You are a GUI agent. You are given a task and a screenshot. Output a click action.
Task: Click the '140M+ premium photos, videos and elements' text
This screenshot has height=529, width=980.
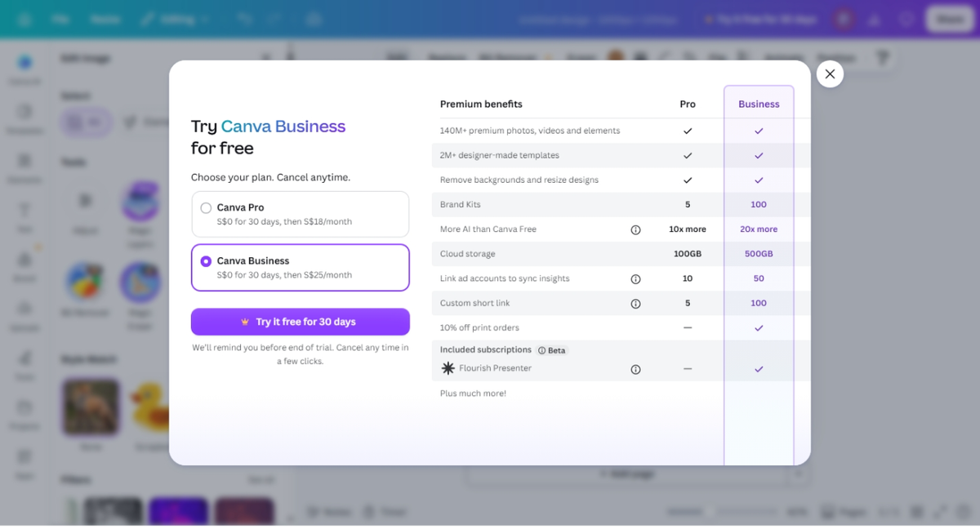(530, 131)
